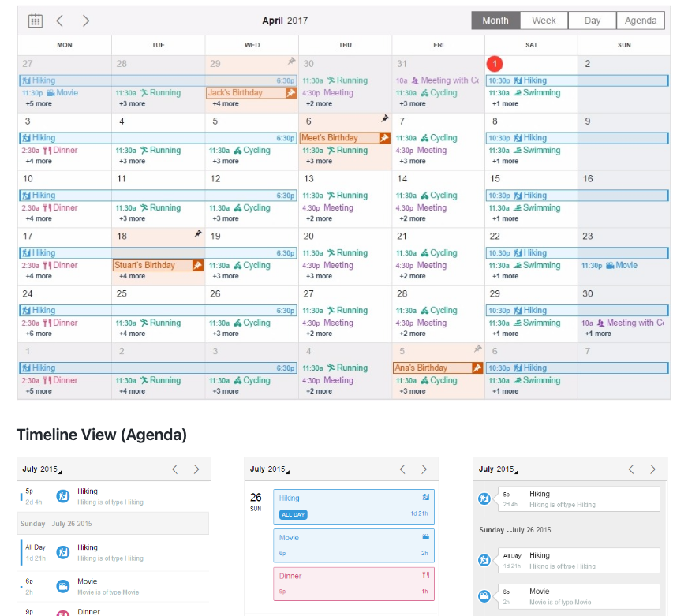Open July 2015 dropdown in third agenda
The height and width of the screenshot is (616, 688).
(x=499, y=469)
